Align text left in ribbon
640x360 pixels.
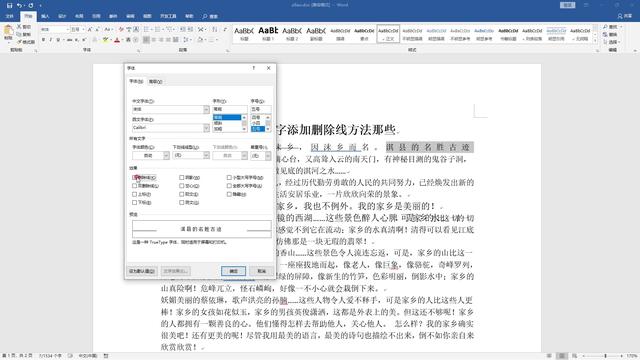pyautogui.click(x=146, y=40)
